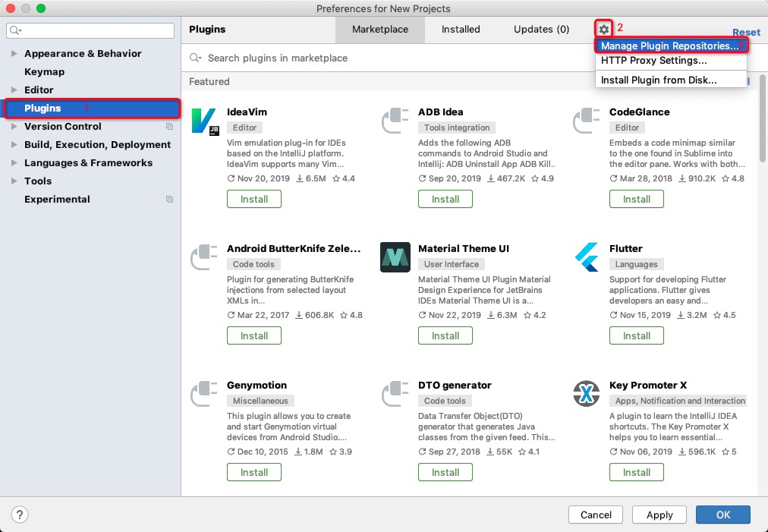Click the 'User Interface' category tag
The width and height of the screenshot is (768, 532).
point(452,264)
